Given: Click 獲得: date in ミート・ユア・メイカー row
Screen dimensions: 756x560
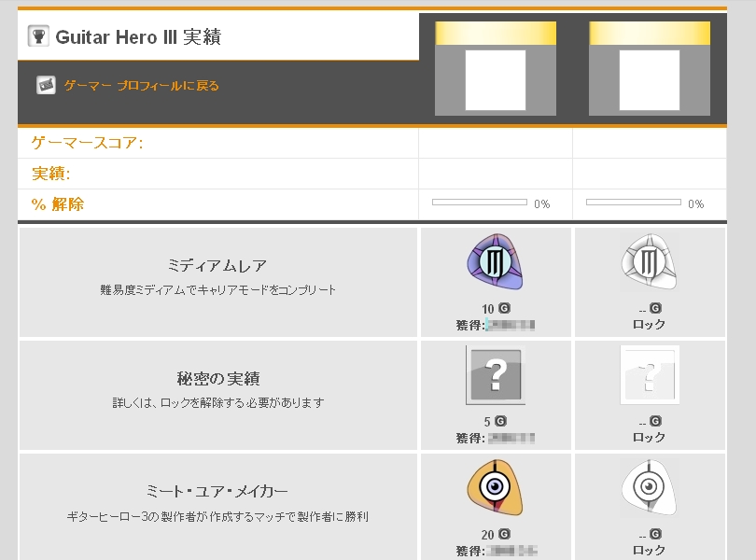Looking at the screenshot, I should [x=497, y=551].
